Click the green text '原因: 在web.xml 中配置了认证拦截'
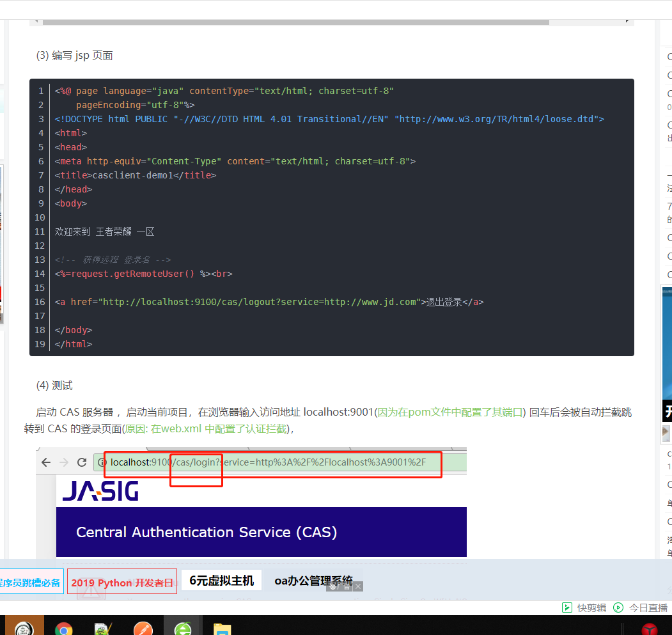 206,428
